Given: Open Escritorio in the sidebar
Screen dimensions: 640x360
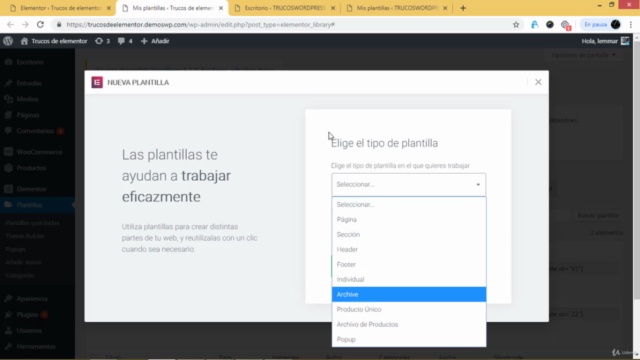Looking at the screenshot, I should (30, 62).
